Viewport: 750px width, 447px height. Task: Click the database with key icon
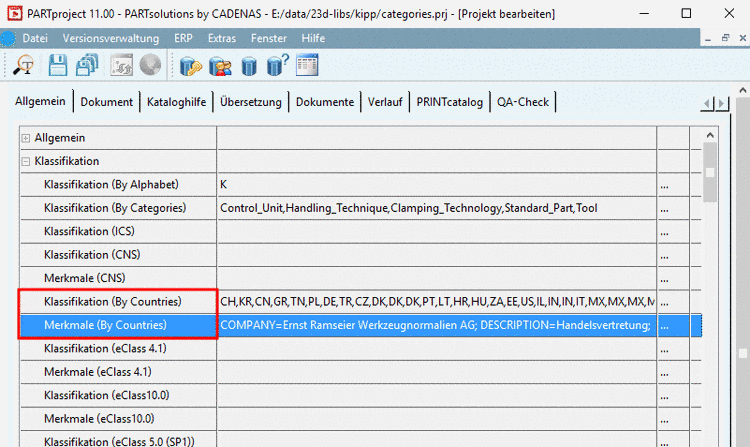[x=190, y=65]
